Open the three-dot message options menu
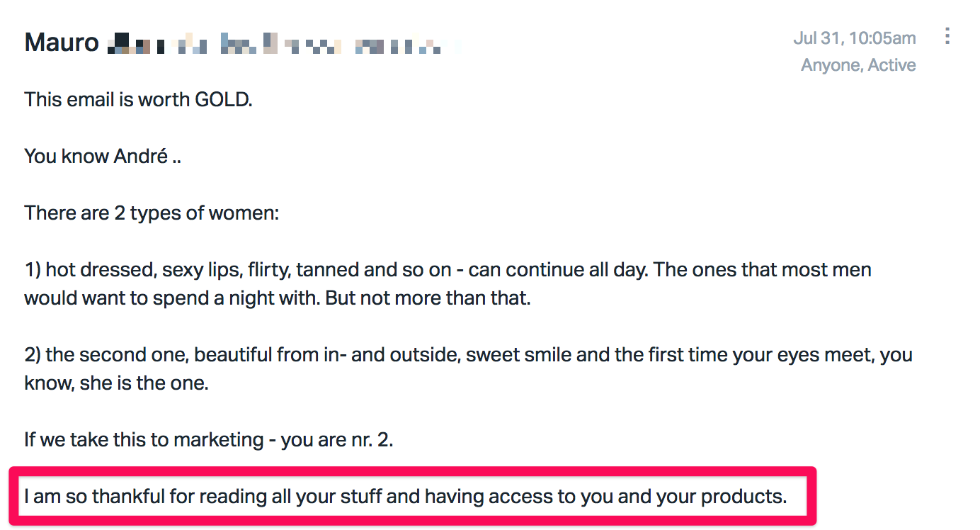980x530 pixels. coord(947,36)
